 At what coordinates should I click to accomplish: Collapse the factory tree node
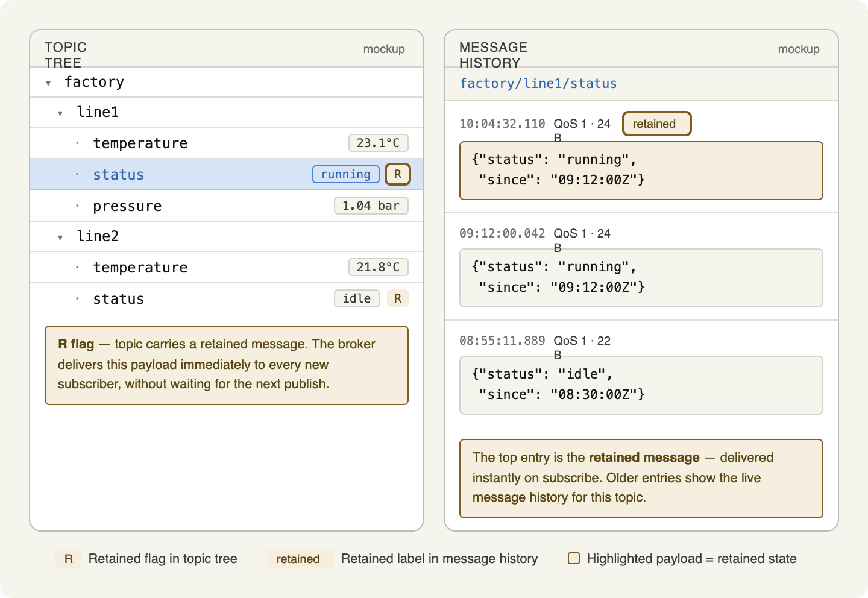click(48, 83)
